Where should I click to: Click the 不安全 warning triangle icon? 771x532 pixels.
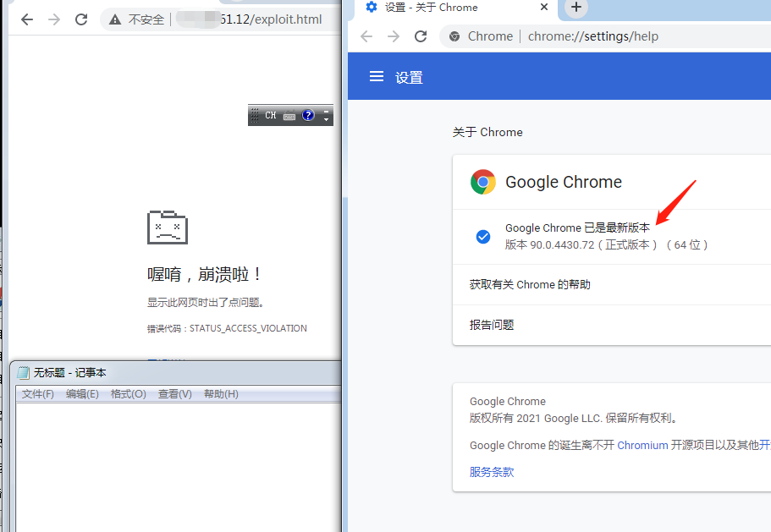pos(115,19)
